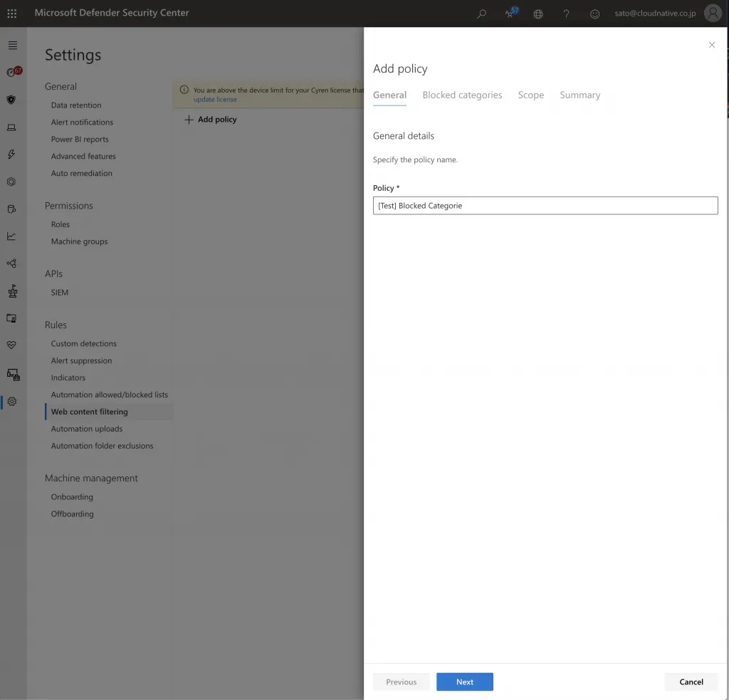Open the line chart reports icon

point(11,236)
